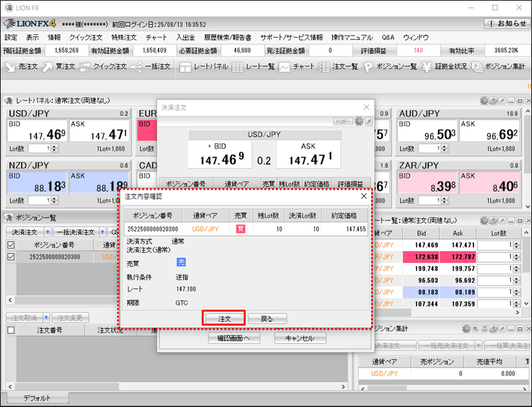Open the 特殊注文 menu
The width and height of the screenshot is (532, 407).
[123, 38]
